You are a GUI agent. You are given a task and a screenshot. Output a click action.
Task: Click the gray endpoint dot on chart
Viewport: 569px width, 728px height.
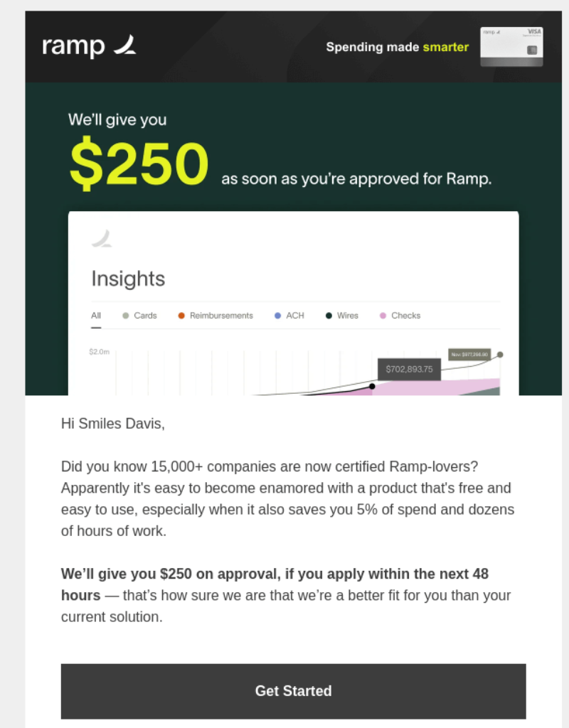point(500,355)
